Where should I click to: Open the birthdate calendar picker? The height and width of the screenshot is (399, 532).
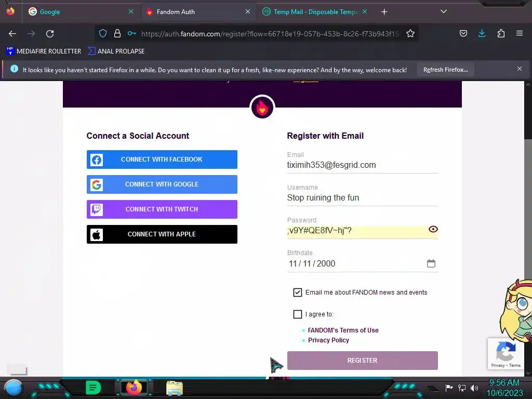pos(431,263)
